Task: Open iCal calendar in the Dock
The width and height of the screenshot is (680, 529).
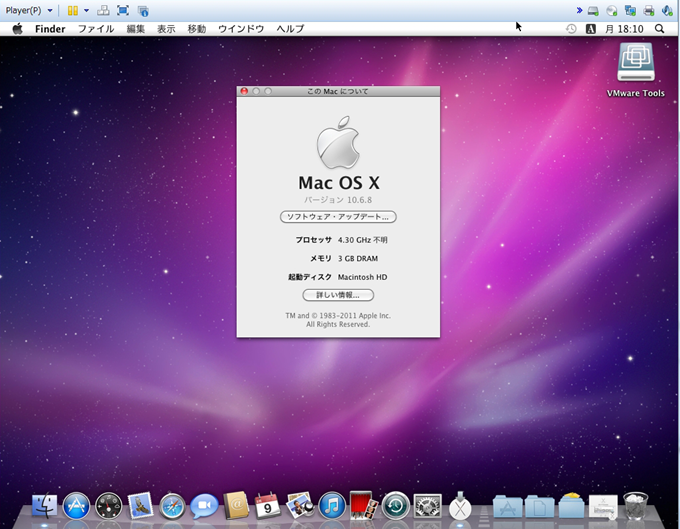Action: point(268,506)
